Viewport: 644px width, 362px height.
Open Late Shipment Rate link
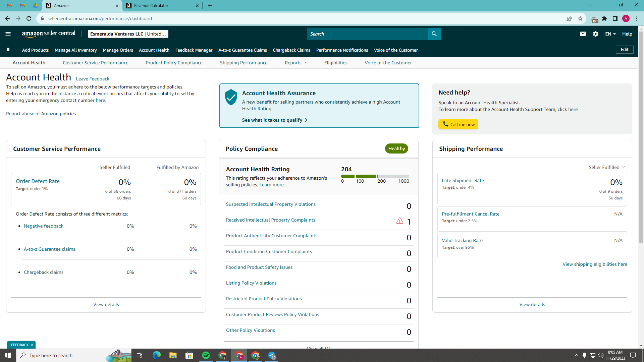[463, 180]
